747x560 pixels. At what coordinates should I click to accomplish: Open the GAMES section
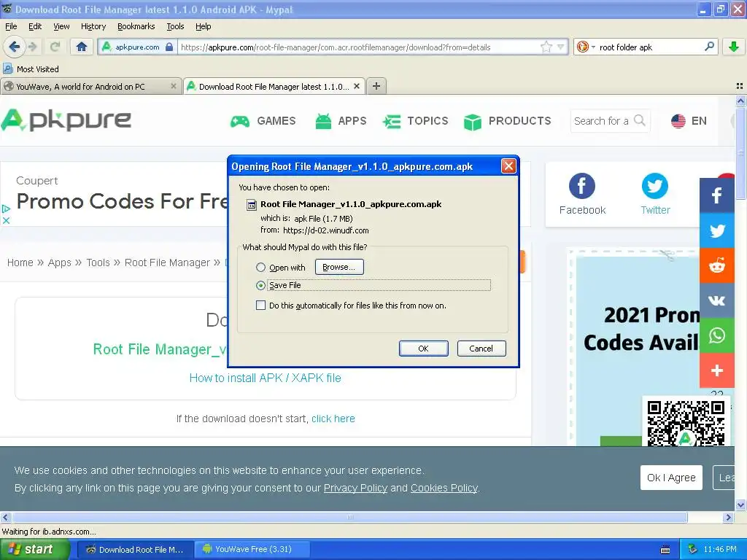(x=263, y=121)
